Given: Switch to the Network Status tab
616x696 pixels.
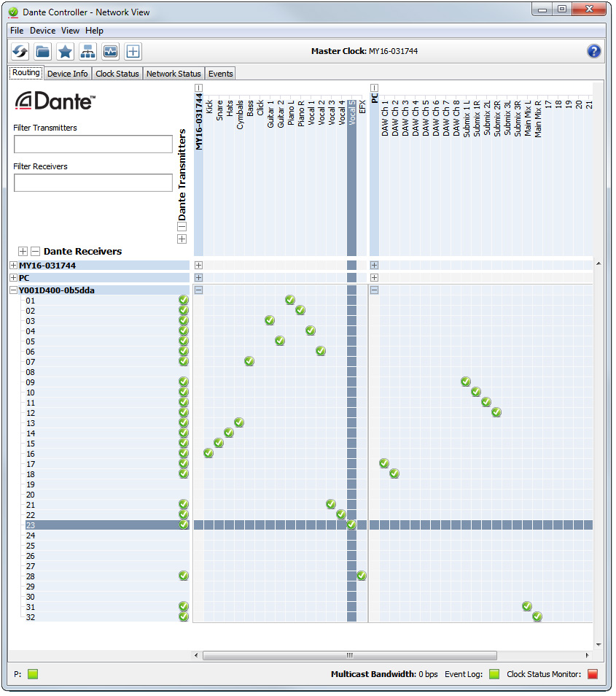Looking at the screenshot, I should click(x=174, y=74).
